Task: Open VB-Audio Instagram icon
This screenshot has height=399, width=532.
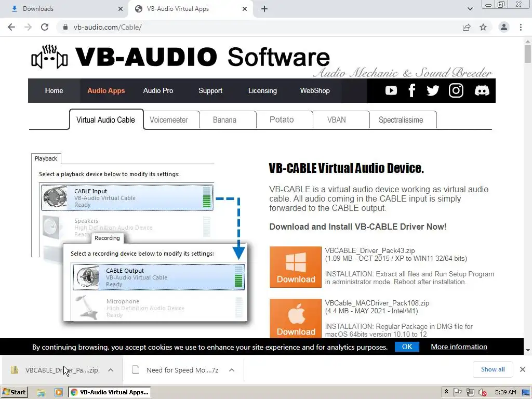Action: (x=456, y=90)
